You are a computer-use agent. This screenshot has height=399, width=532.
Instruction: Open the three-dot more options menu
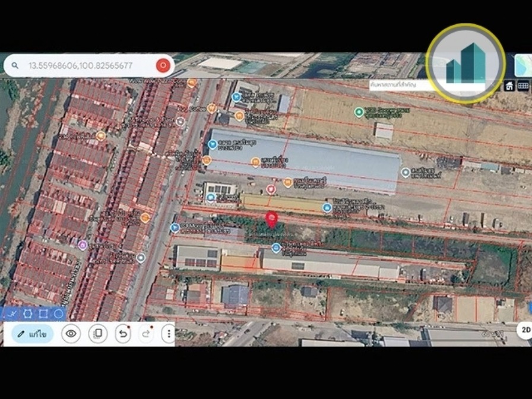tap(169, 334)
